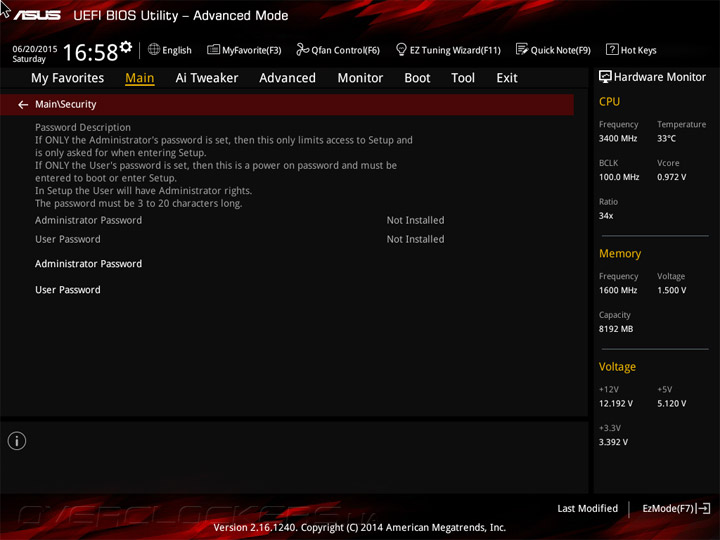
Task: Click the CPU frequency 3400 MHz value
Action: [618, 138]
